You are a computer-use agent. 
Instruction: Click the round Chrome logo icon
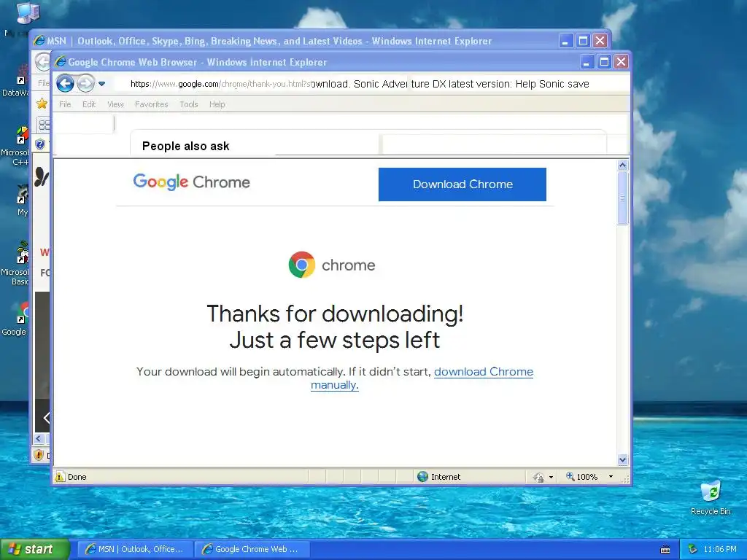click(x=301, y=265)
